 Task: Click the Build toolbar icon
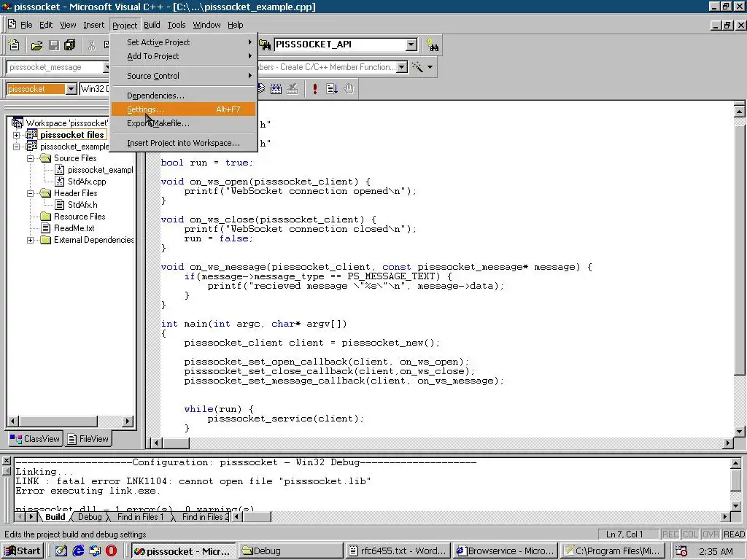click(276, 88)
